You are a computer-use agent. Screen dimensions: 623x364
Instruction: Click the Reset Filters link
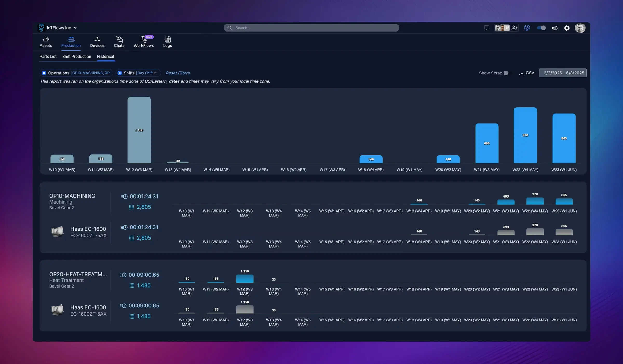click(178, 73)
